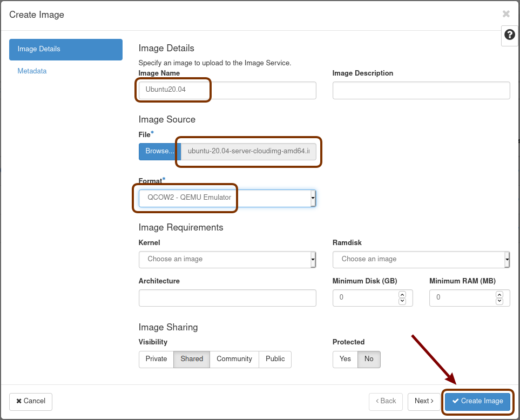Expand the Kernel image dropdown
The width and height of the screenshot is (520, 420).
[x=227, y=259]
